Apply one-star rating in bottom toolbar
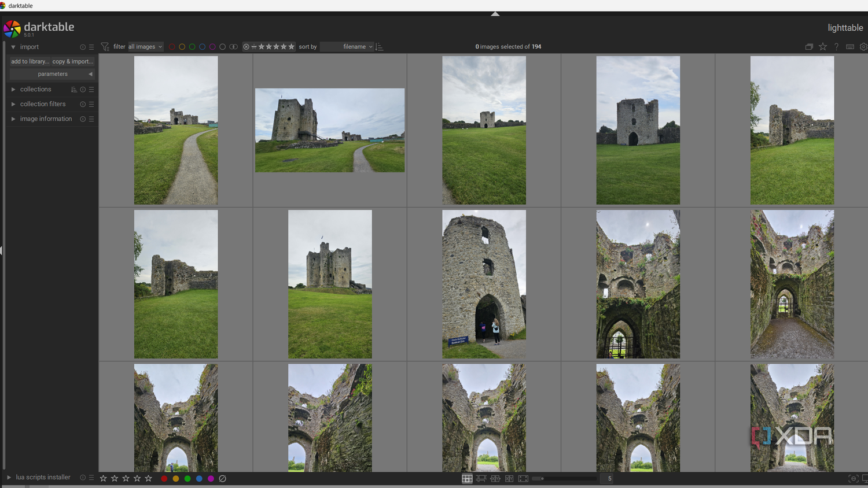 click(x=103, y=479)
